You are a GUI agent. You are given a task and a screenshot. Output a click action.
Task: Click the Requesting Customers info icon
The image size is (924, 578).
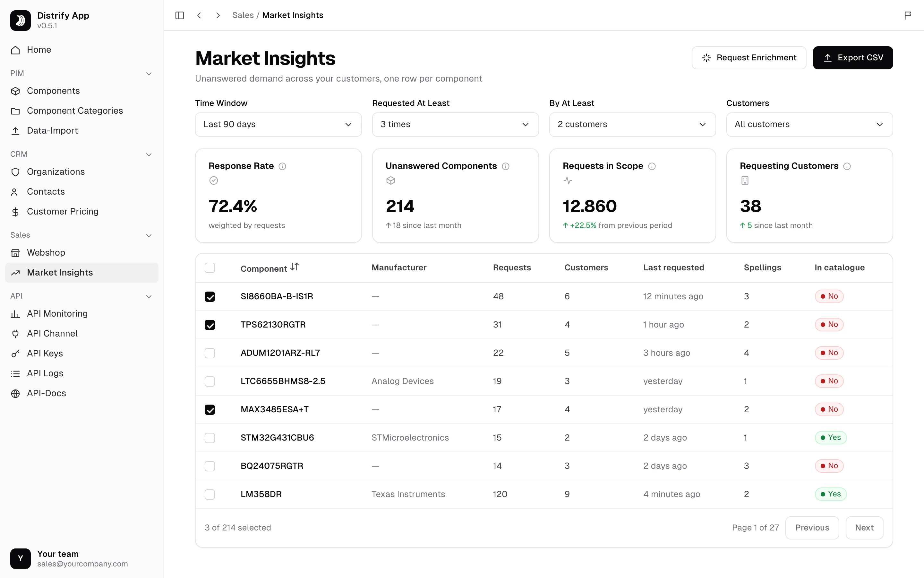pos(847,166)
